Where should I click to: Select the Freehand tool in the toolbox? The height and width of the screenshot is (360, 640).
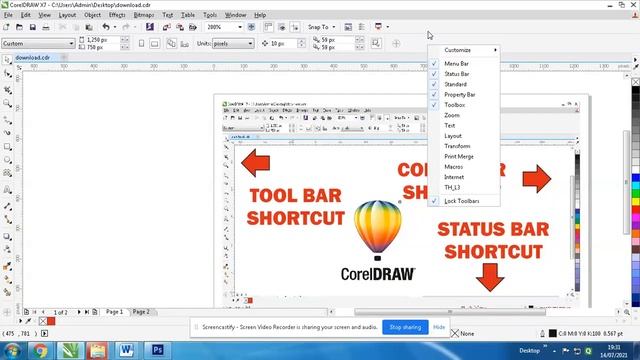tap(7, 120)
